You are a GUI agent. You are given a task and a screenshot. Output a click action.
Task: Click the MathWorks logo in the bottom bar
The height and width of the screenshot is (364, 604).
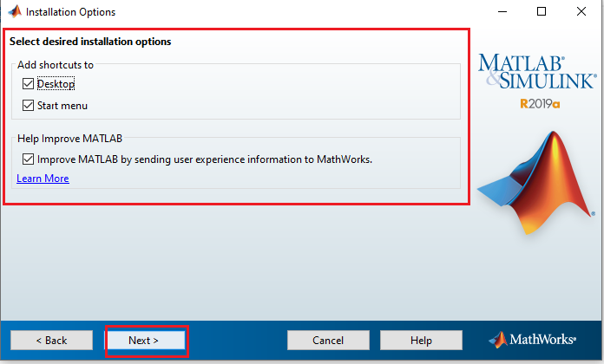pyautogui.click(x=540, y=340)
